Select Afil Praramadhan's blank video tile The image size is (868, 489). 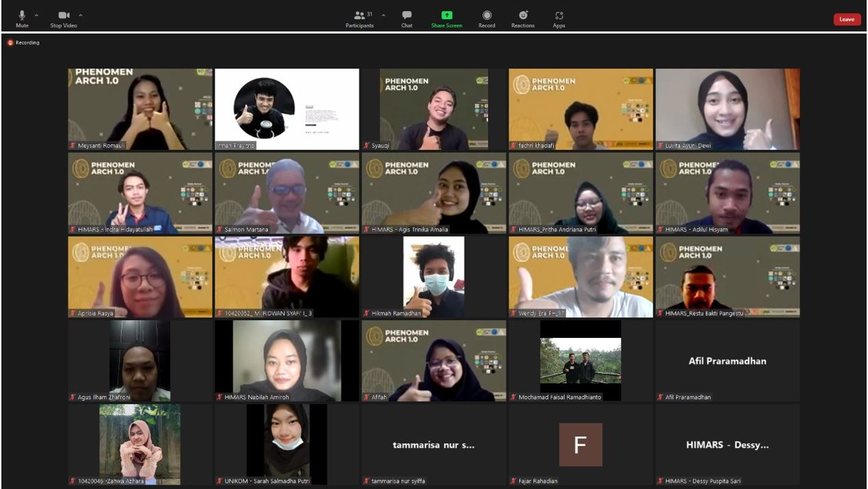pos(727,360)
